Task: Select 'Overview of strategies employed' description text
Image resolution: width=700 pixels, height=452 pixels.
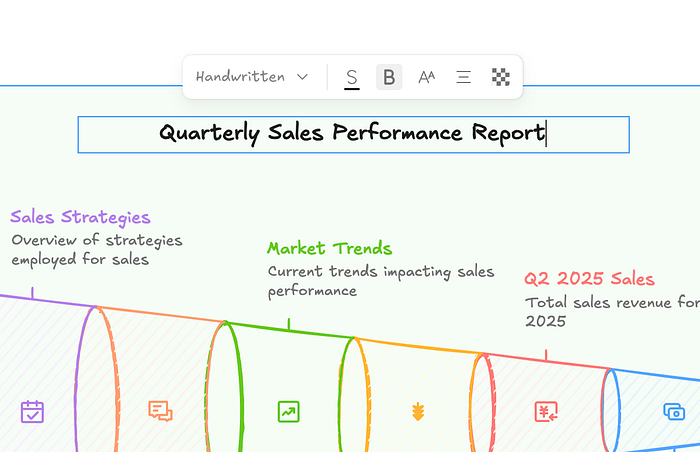Action: 97,250
